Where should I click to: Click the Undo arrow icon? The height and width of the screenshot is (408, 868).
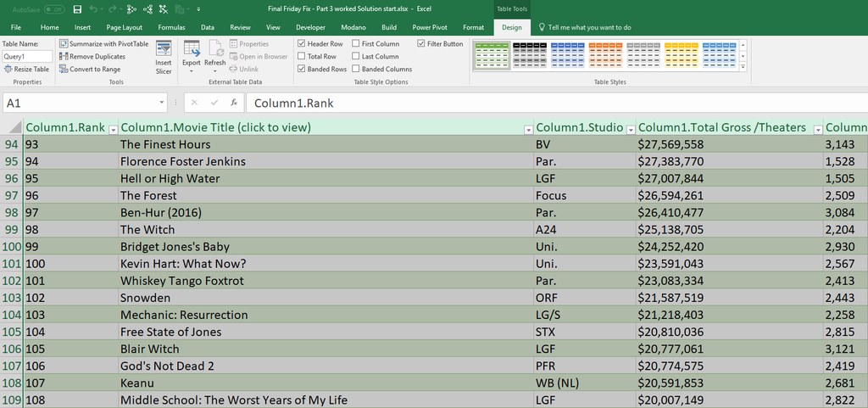(x=93, y=9)
